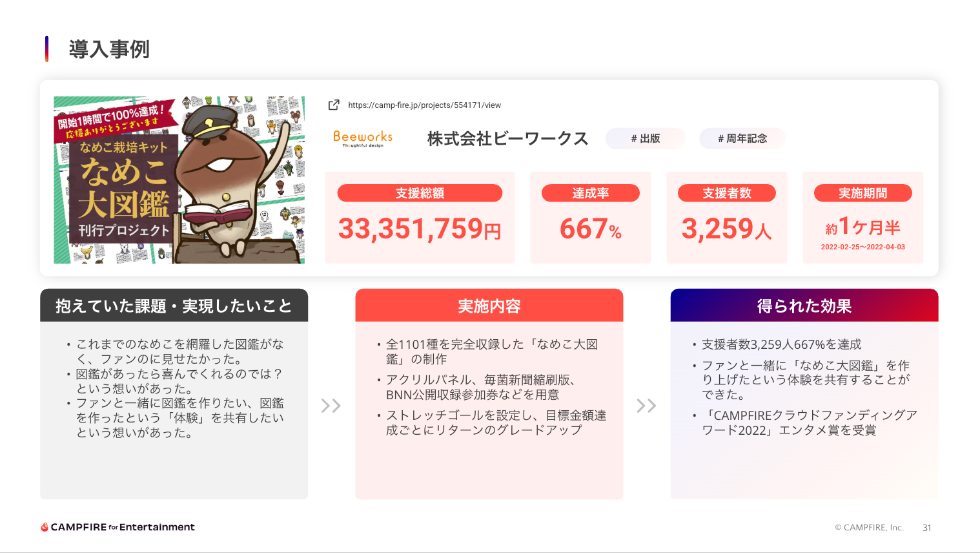Click the 抱えていた課題・実現したいこと header
The image size is (980, 553).
pyautogui.click(x=174, y=306)
